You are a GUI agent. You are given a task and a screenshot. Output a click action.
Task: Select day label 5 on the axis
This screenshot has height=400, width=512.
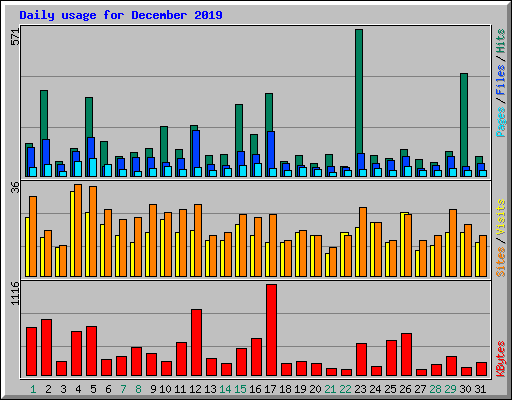tap(93, 389)
